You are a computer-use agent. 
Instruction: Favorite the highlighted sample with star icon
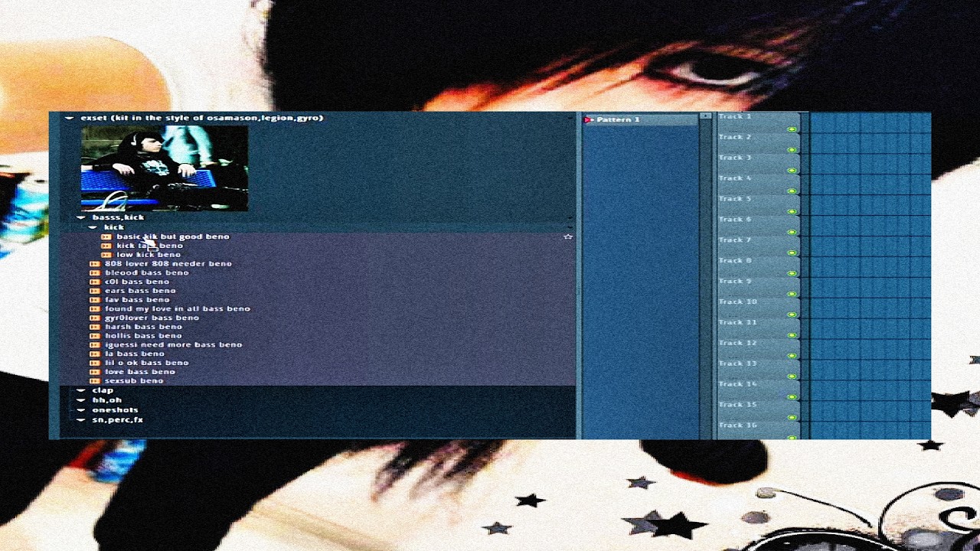(568, 236)
